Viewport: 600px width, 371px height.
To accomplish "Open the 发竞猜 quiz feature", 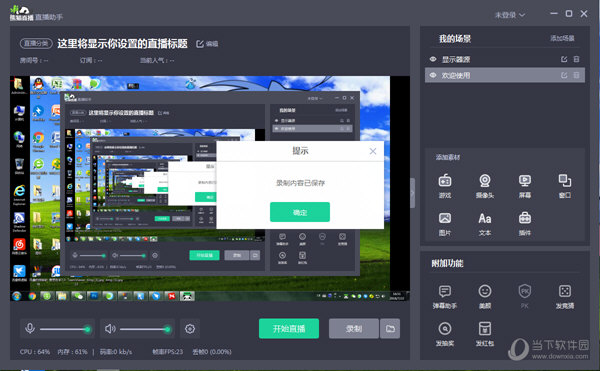I will (565, 296).
